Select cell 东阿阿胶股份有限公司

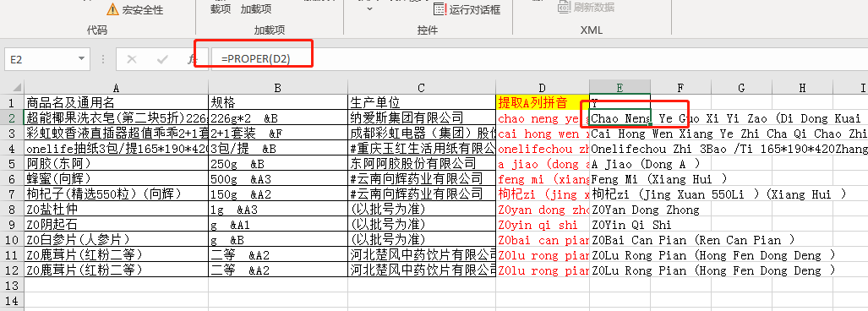[x=422, y=164]
